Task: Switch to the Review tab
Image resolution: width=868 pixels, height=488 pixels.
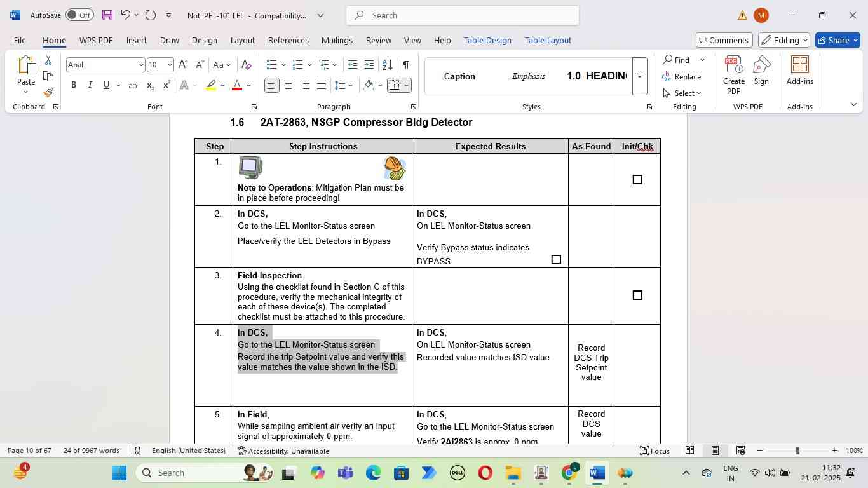Action: point(378,40)
